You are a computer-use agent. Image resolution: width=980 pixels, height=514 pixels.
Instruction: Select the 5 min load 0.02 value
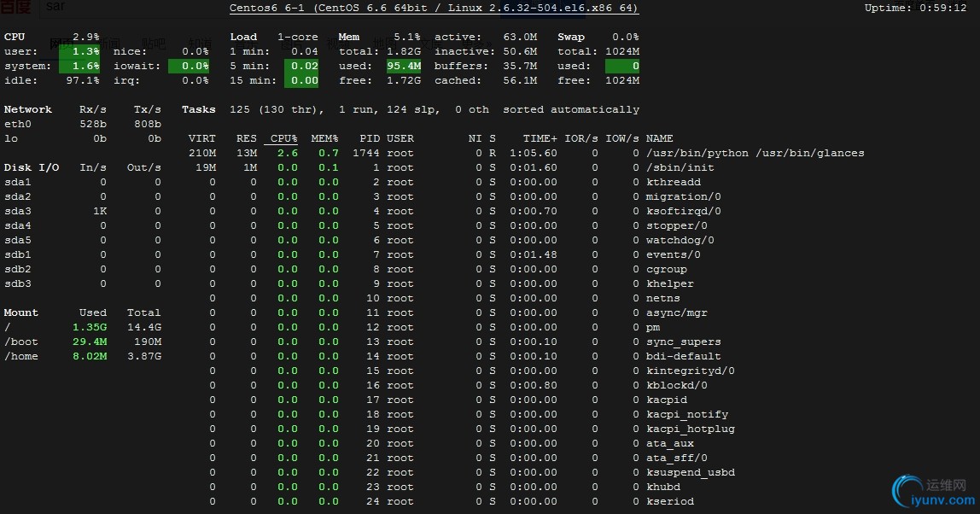click(x=305, y=66)
